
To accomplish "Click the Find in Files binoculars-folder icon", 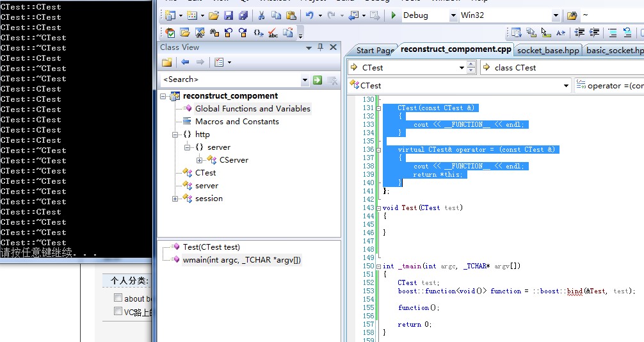I will (572, 15).
